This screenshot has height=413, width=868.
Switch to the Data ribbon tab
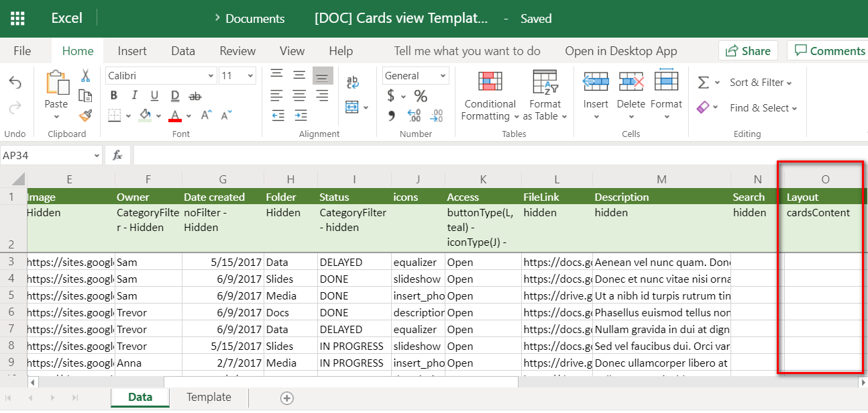pyautogui.click(x=183, y=51)
